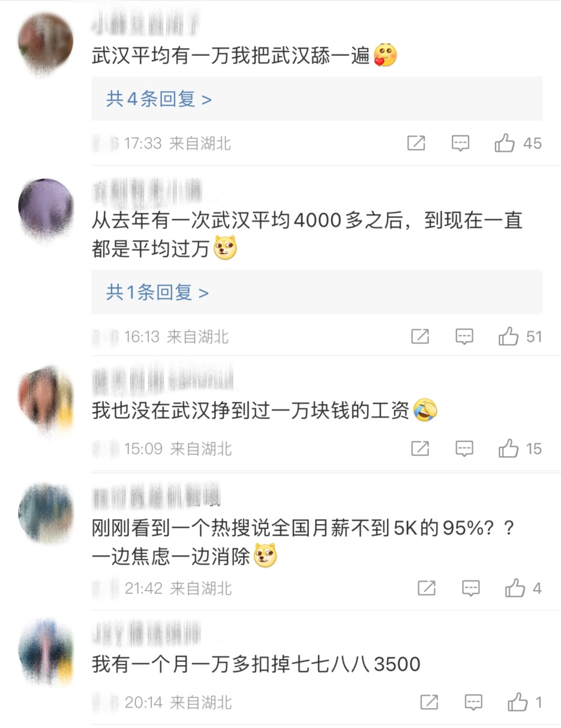The height and width of the screenshot is (728, 561).
Task: Tap thumbs-up on the 20:14 comment
Action: [x=517, y=702]
